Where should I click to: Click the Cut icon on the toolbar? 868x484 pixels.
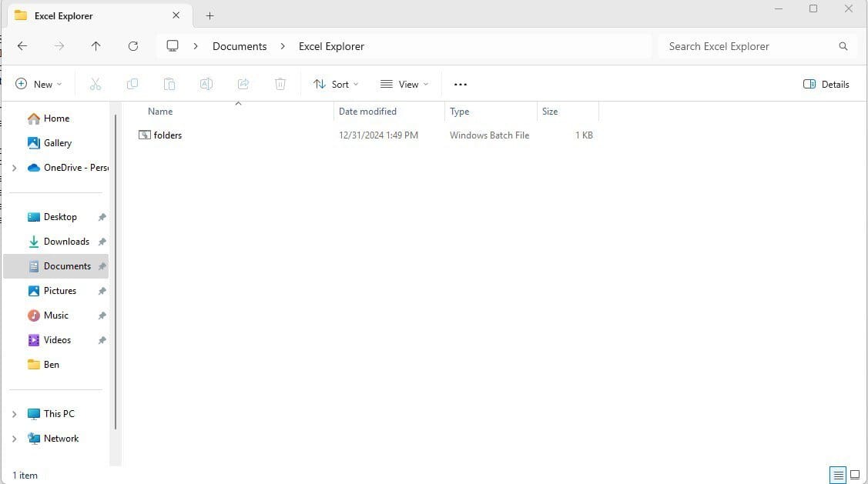[x=96, y=84]
